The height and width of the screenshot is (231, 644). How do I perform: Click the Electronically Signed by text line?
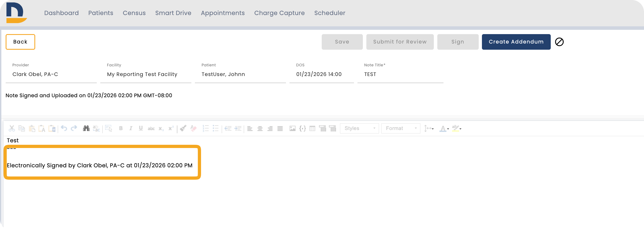[x=100, y=165]
